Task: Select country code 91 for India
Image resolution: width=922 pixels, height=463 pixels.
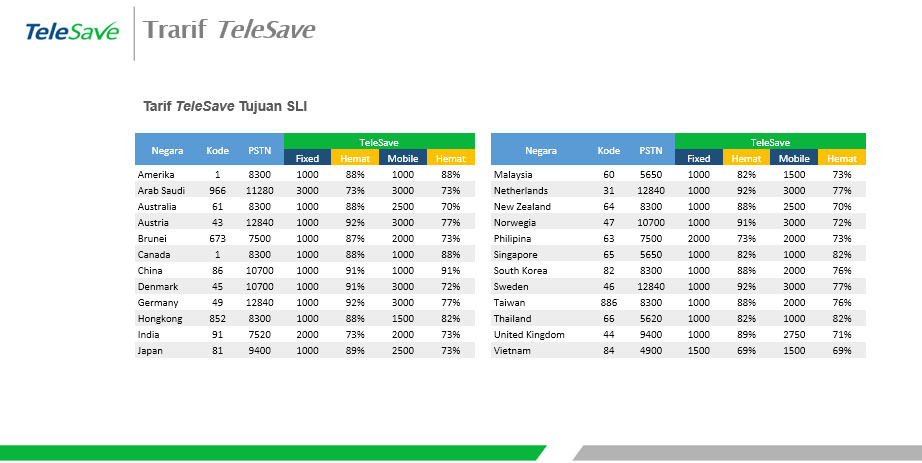Action: coord(218,335)
